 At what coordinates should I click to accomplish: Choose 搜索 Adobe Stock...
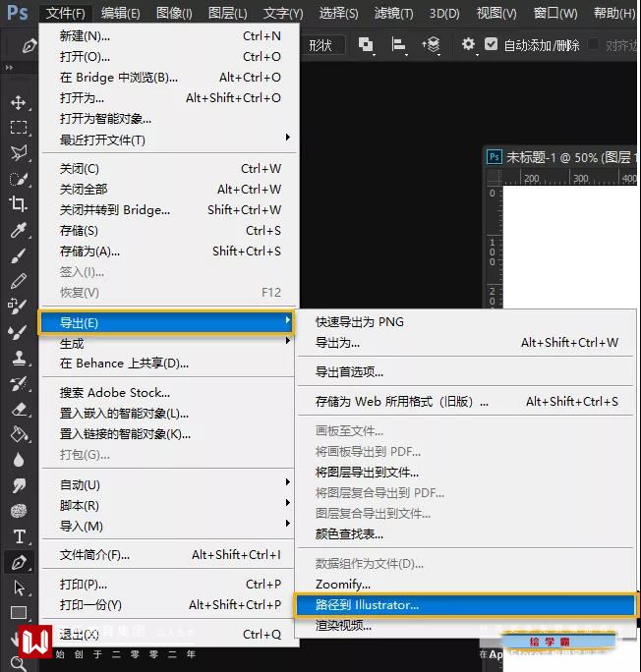click(168, 393)
